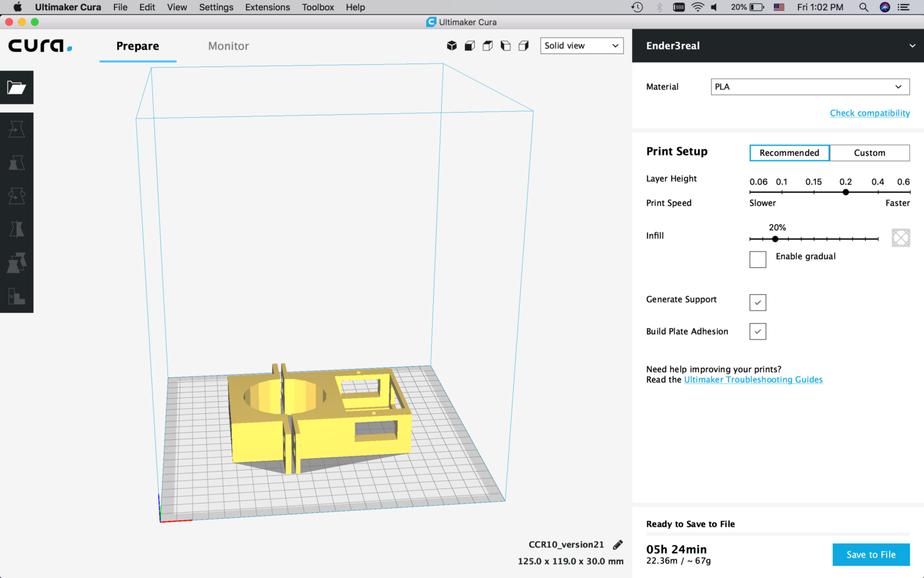
Task: Switch to the Monitor tab
Action: pos(228,46)
